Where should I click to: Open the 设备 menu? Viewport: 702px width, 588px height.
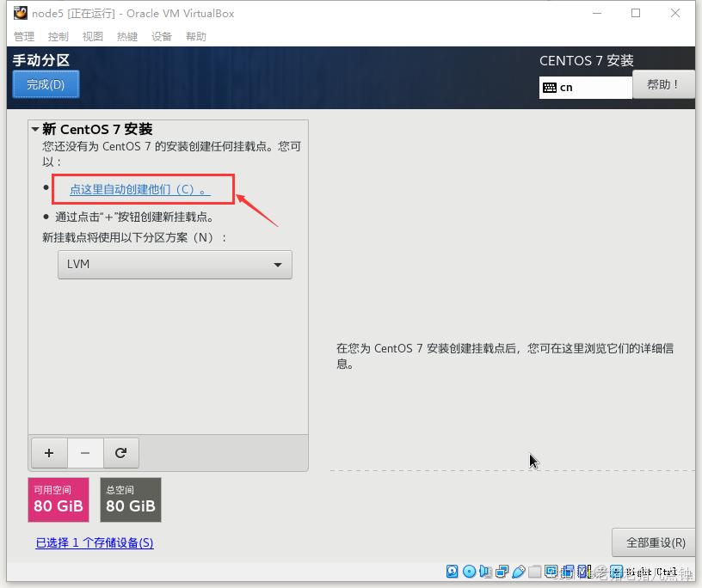162,36
